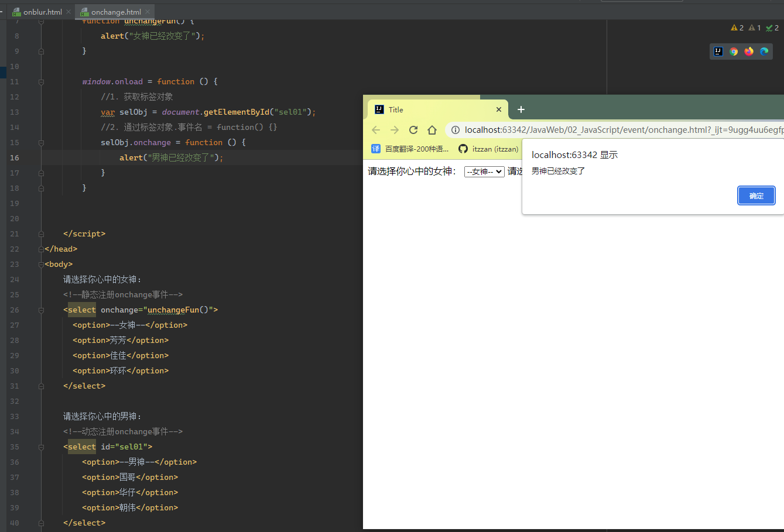
Task: View site information icon in address bar
Action: (x=456, y=130)
